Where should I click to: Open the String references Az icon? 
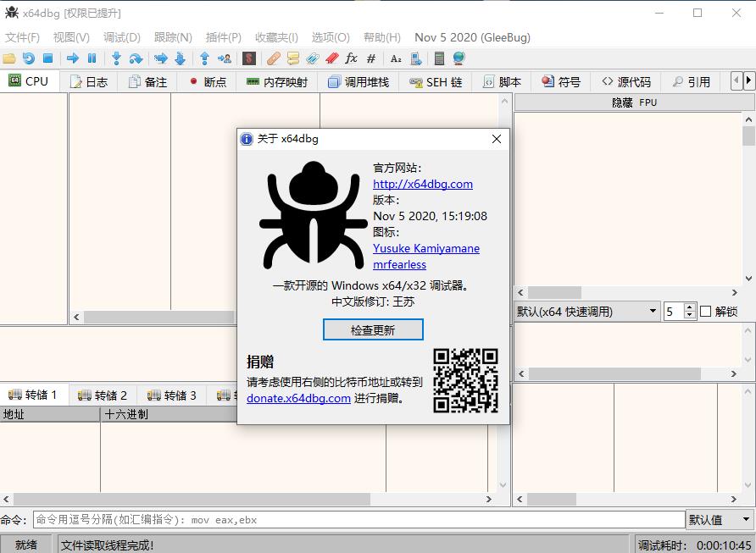(x=396, y=58)
